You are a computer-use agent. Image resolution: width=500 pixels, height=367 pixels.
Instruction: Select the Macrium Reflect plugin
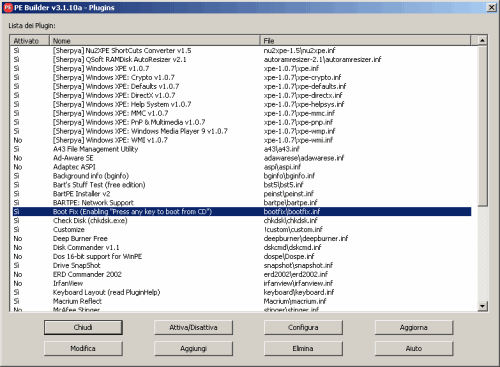point(242,301)
